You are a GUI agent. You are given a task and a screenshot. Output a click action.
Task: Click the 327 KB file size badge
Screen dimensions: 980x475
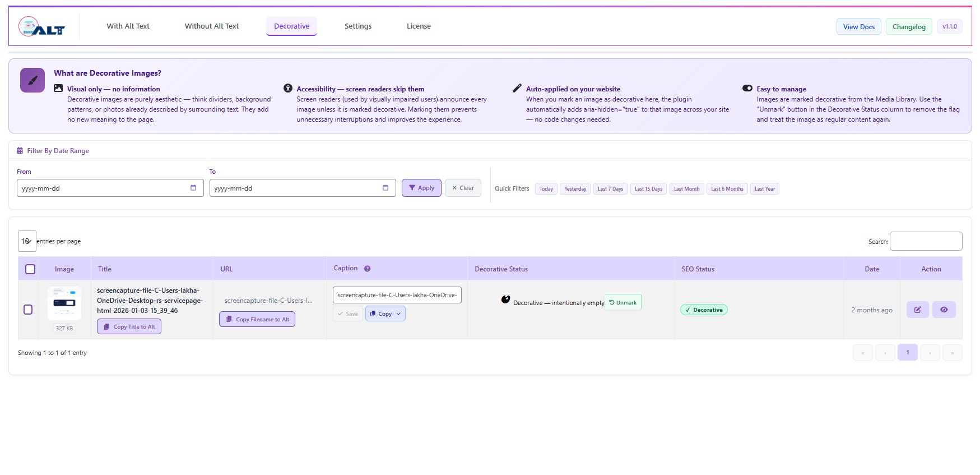point(64,328)
